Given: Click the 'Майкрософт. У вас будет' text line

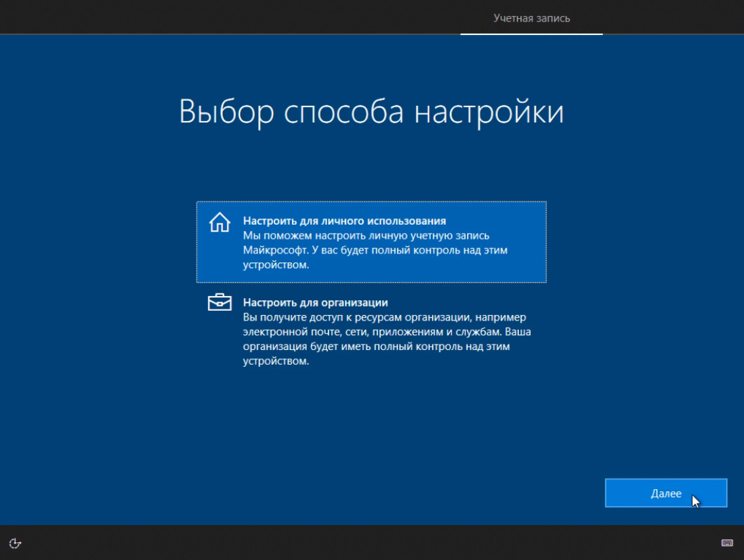Looking at the screenshot, I should click(375, 250).
